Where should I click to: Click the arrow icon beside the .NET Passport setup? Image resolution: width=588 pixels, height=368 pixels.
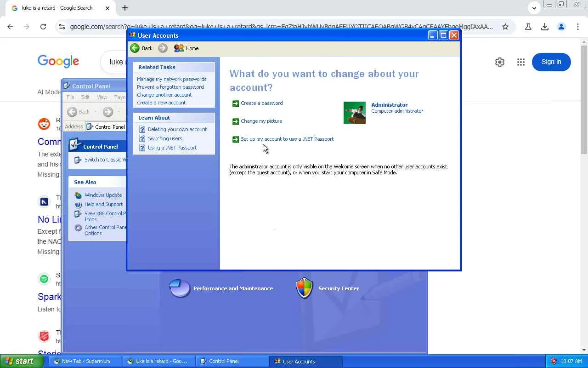236,139
